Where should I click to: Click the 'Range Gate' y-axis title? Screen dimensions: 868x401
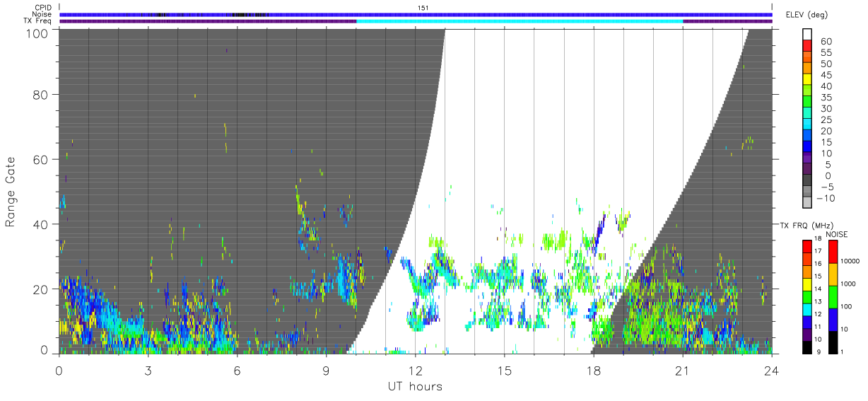[x=11, y=192]
